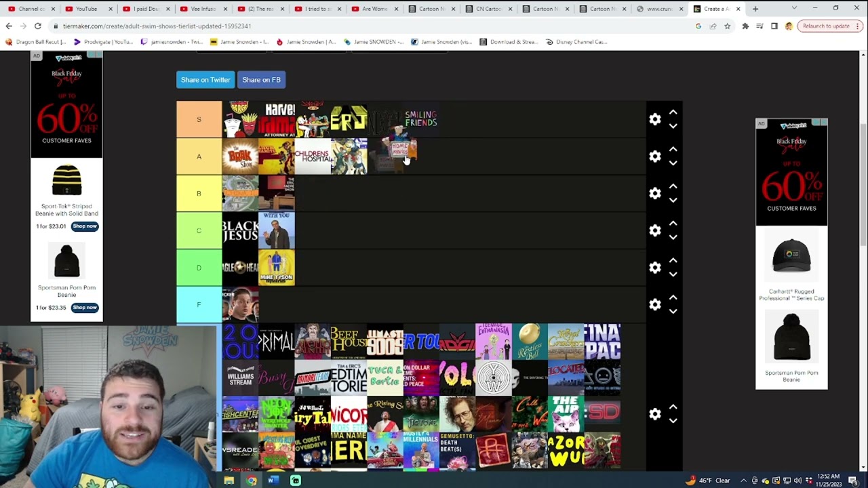Pick The Restless Ball image from pool

coord(530,342)
